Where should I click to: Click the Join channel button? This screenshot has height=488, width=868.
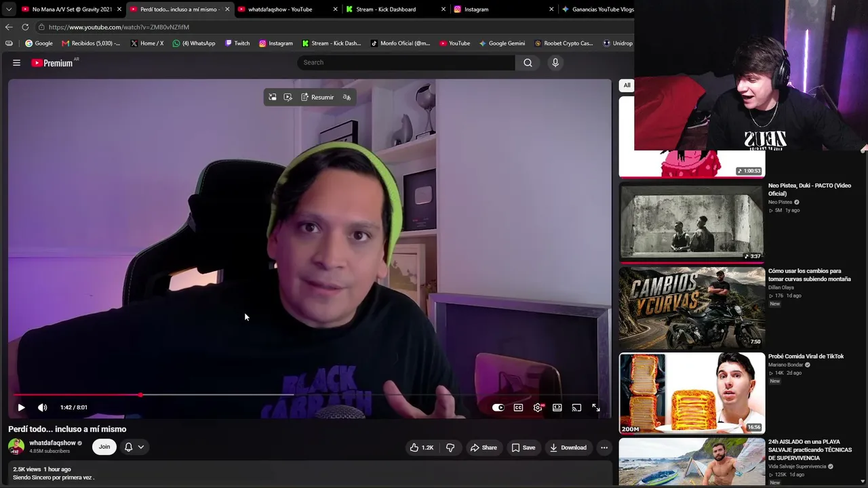click(104, 447)
